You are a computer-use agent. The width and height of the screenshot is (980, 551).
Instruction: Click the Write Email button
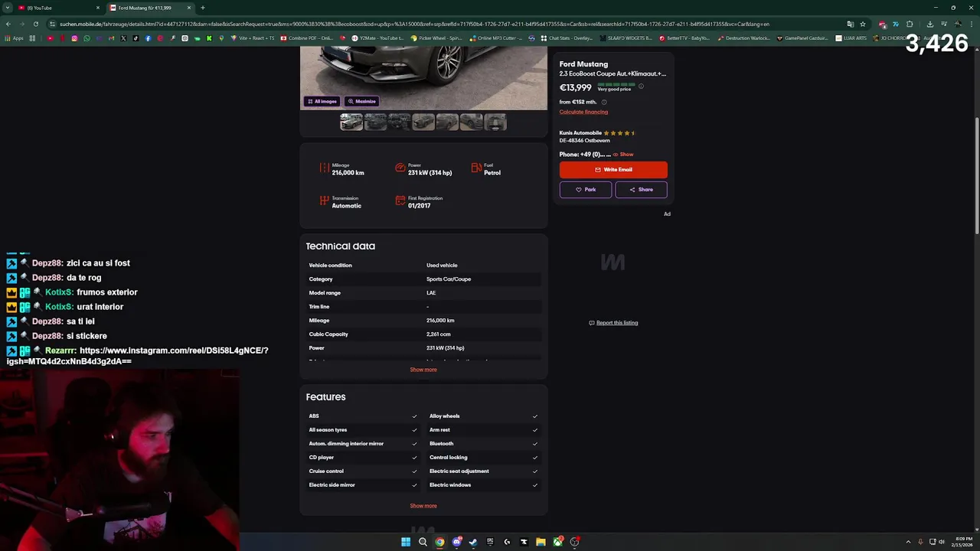613,169
